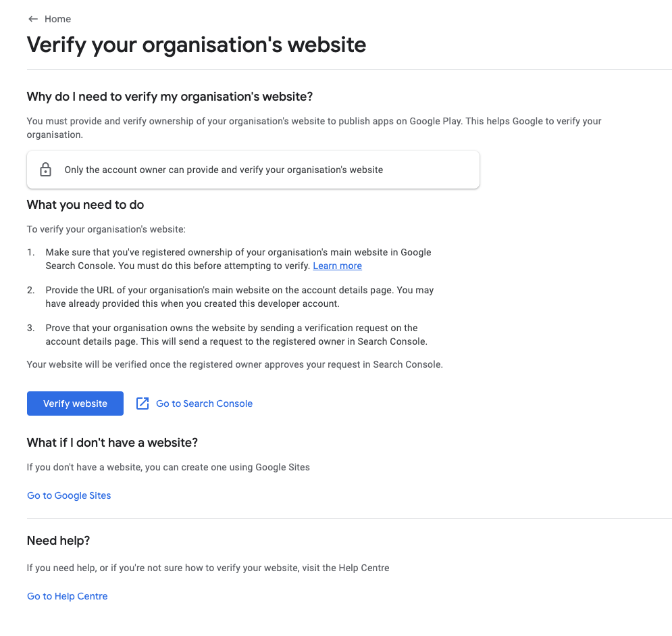Click step 3 about sending a verification request
This screenshot has height=636, width=672.
point(236,335)
